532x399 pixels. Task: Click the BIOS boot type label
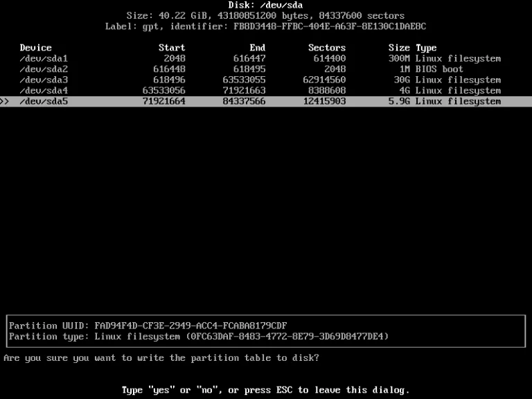coord(439,69)
